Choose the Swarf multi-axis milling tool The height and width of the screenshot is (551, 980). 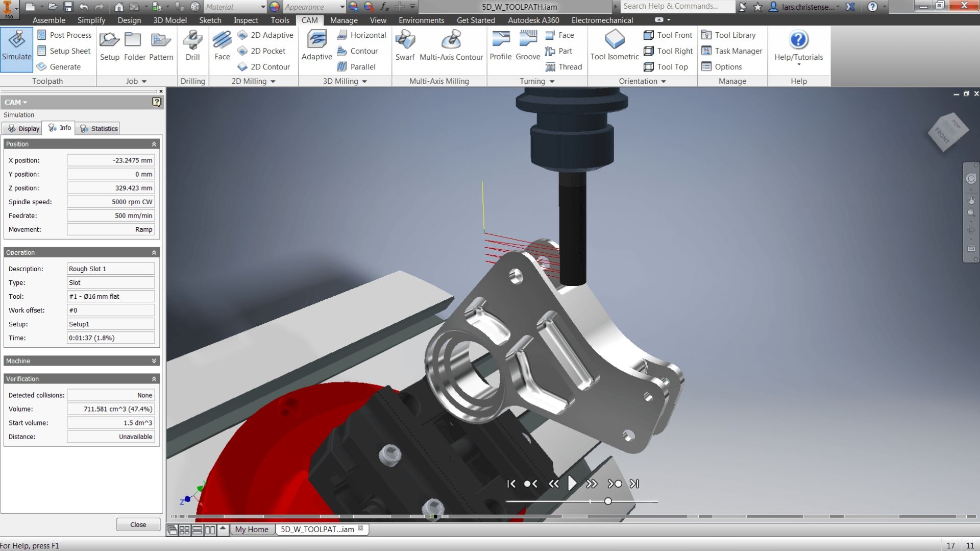click(405, 45)
